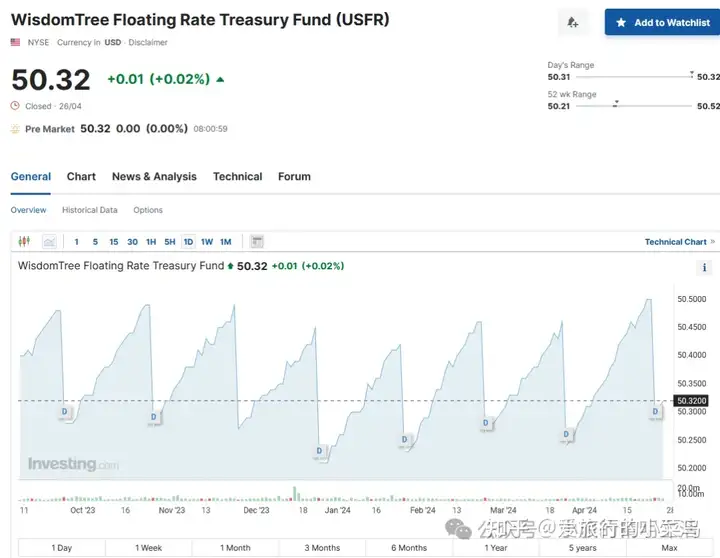
Task: Click the +0.01 (+0.02%) change value
Action: [158, 79]
